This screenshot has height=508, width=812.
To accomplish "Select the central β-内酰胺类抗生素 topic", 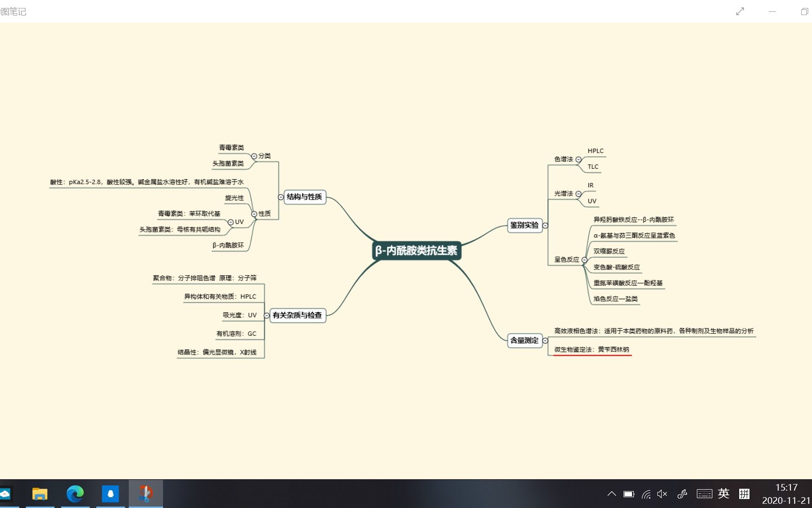I will [417, 250].
